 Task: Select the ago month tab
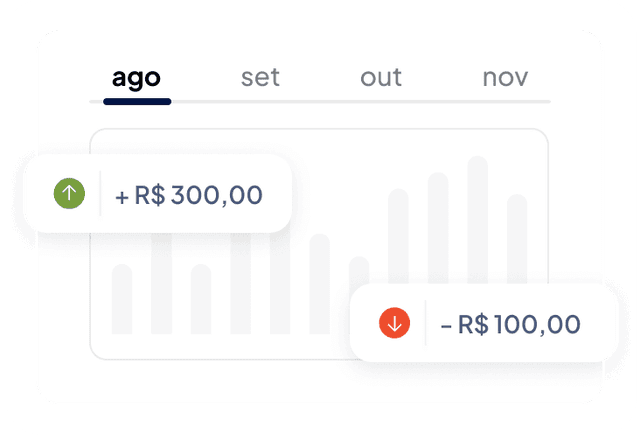pyautogui.click(x=136, y=78)
